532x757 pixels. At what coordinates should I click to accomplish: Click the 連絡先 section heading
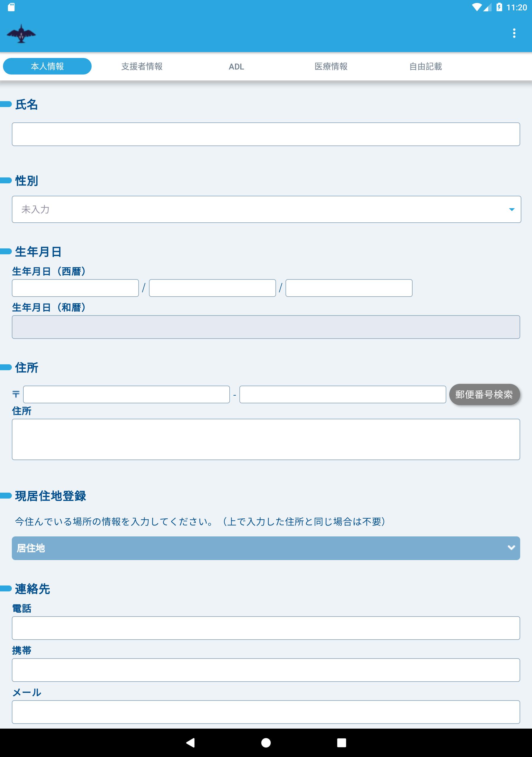[x=32, y=589]
